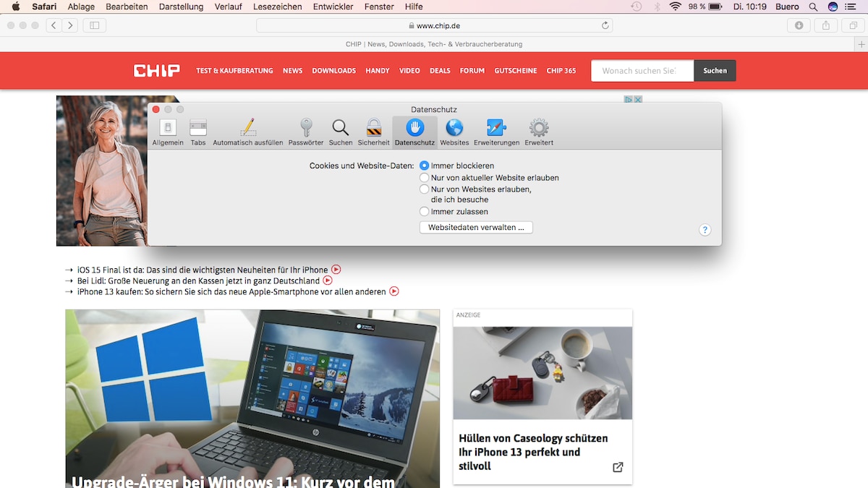
Task: Open the Bearbeiten menu
Action: [x=127, y=7]
